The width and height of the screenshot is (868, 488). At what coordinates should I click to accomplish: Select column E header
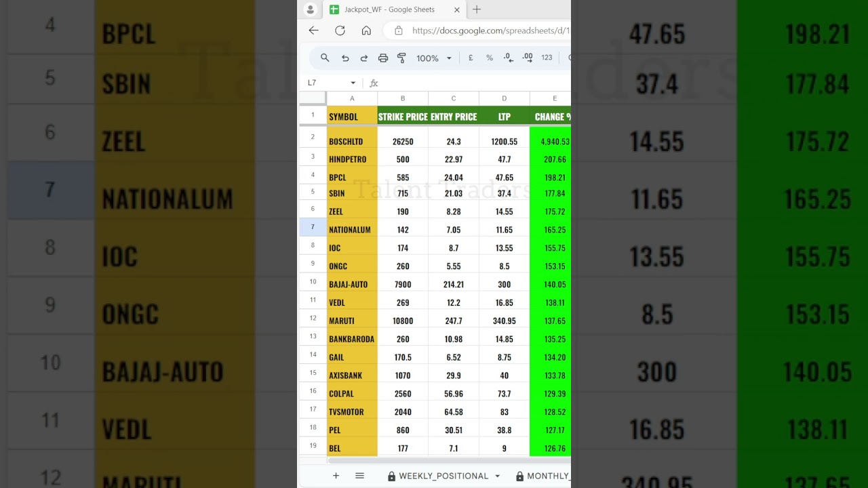point(551,98)
